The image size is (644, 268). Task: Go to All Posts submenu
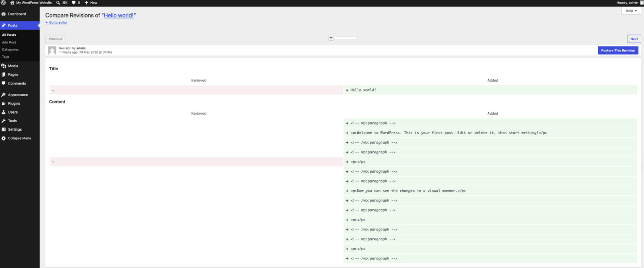point(9,35)
